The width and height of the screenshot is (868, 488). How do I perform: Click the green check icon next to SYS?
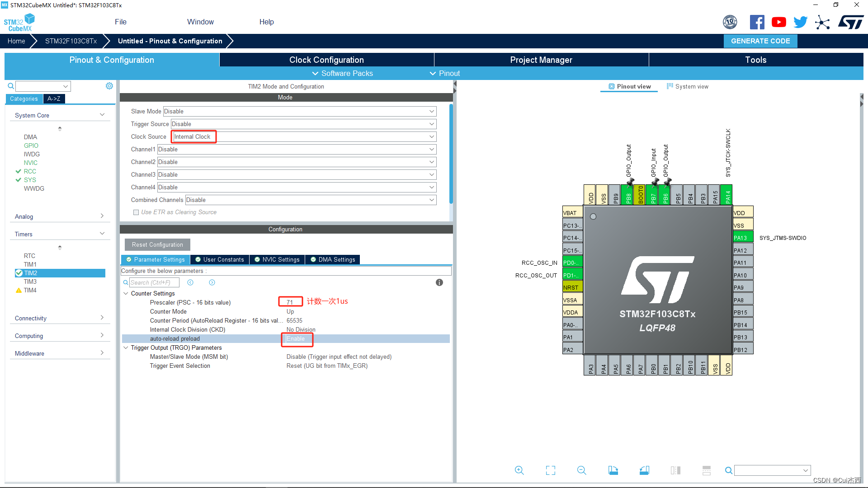(x=19, y=180)
